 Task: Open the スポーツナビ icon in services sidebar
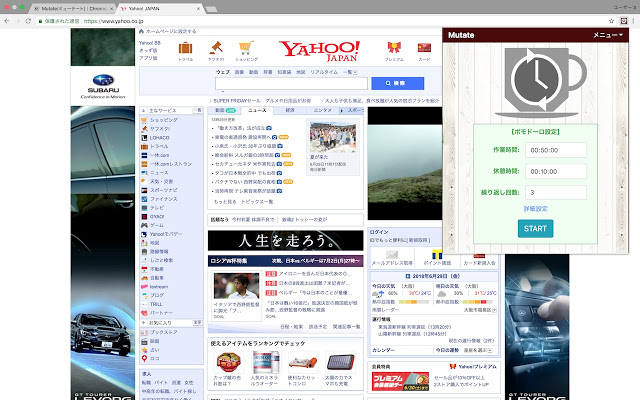(144, 190)
